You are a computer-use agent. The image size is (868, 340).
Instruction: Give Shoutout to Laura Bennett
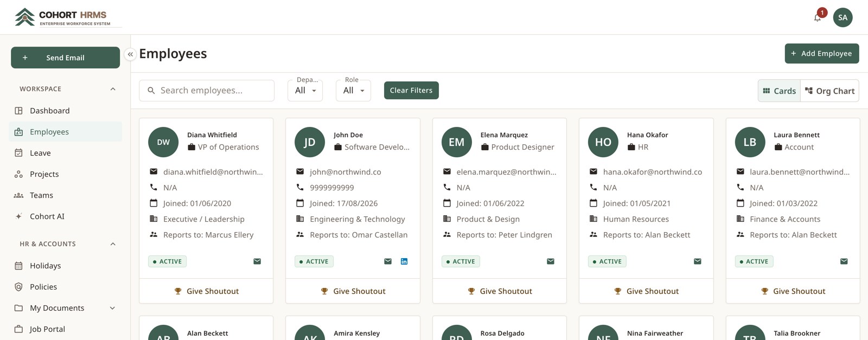point(793,291)
